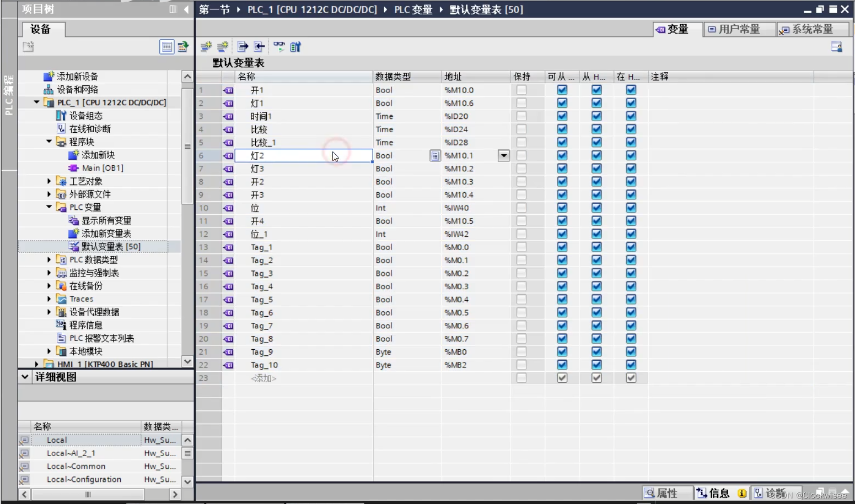Select 默认变量表 [50] in the tree
The image size is (855, 504).
pos(111,246)
